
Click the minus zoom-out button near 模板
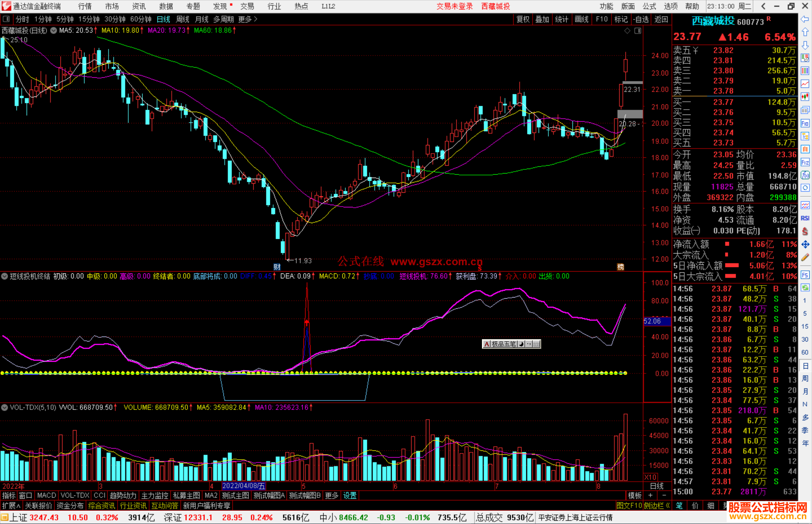[x=664, y=495]
